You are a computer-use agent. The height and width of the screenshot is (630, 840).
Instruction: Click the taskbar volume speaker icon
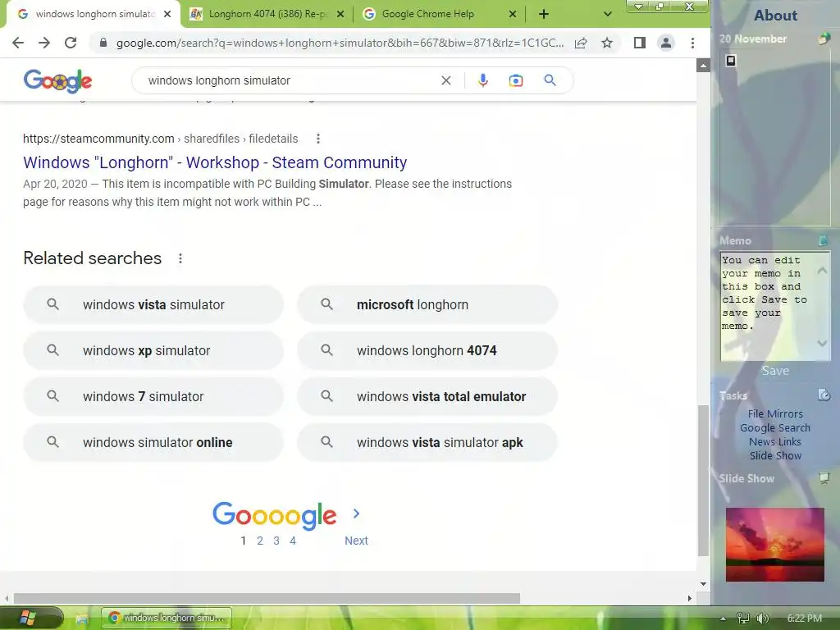pyautogui.click(x=762, y=619)
